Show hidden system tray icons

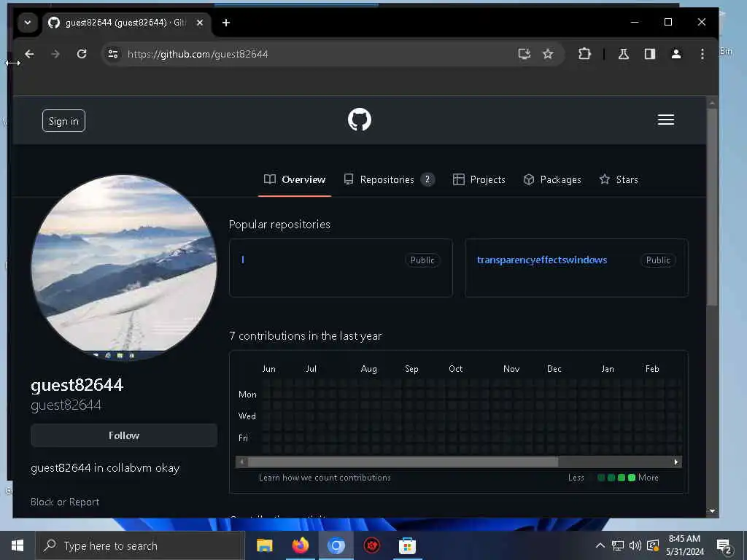click(600, 545)
